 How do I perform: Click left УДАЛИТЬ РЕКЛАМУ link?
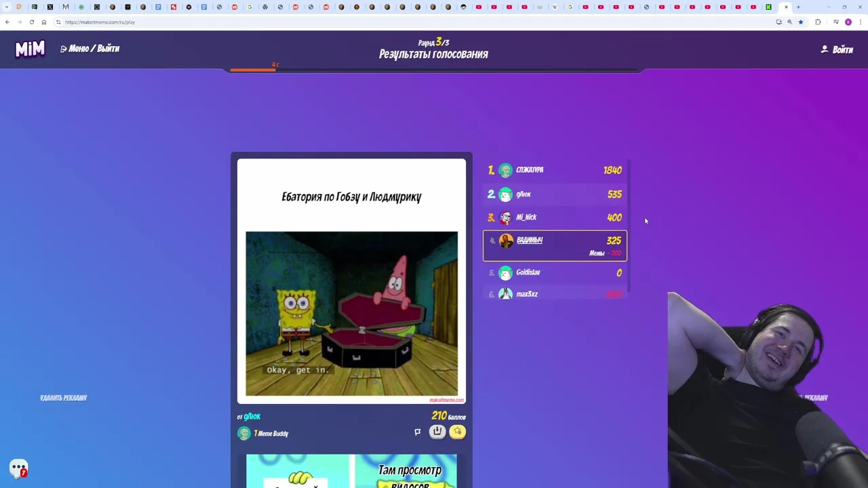[63, 398]
